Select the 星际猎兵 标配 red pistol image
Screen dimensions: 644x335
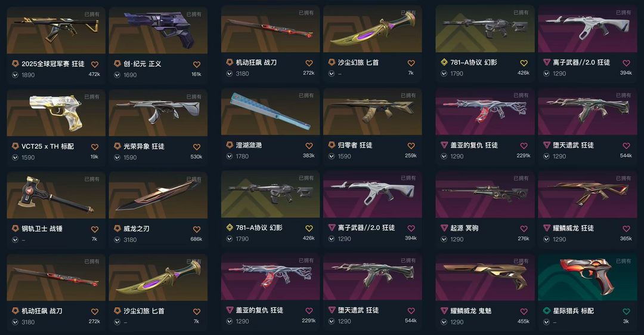587,277
